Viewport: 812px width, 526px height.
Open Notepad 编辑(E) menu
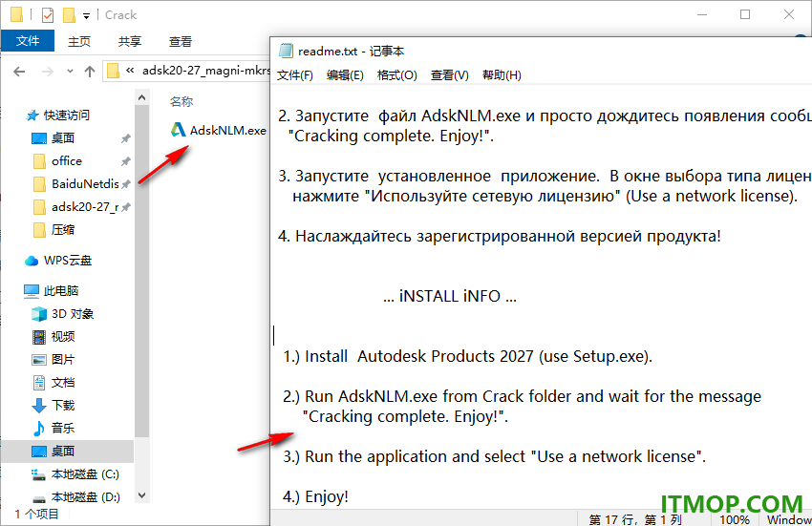345,75
